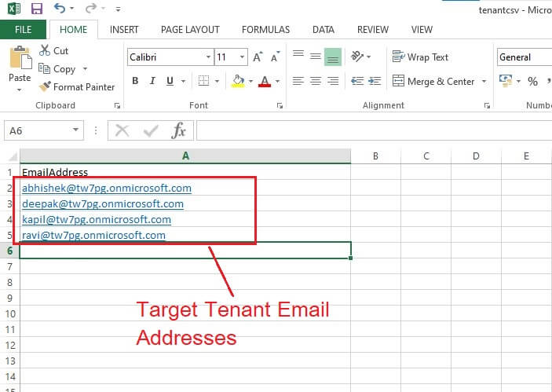Switch to the INSERT ribbon tab
Image resolution: width=552 pixels, height=392 pixels.
coord(124,29)
